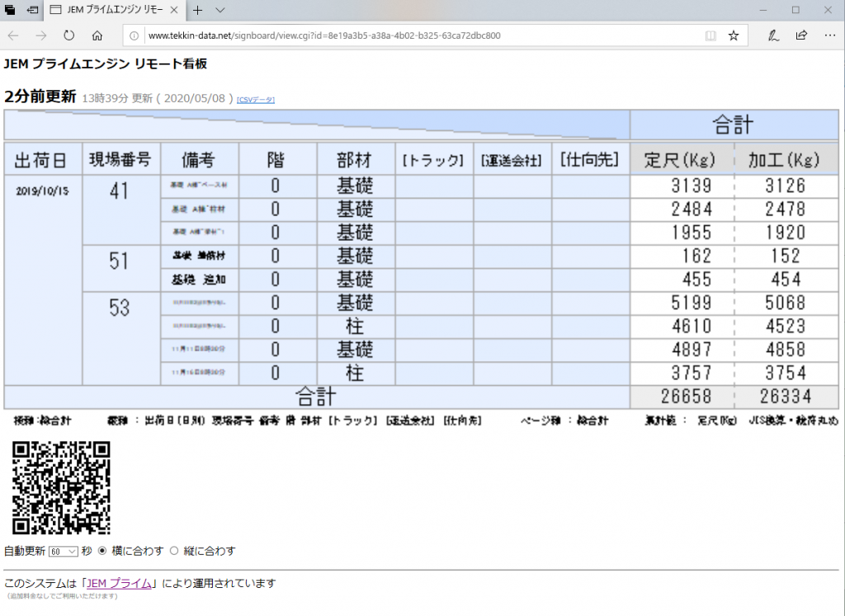The height and width of the screenshot is (616, 845).
Task: Click the 2019/10/15 shipping date cell
Action: click(x=43, y=280)
